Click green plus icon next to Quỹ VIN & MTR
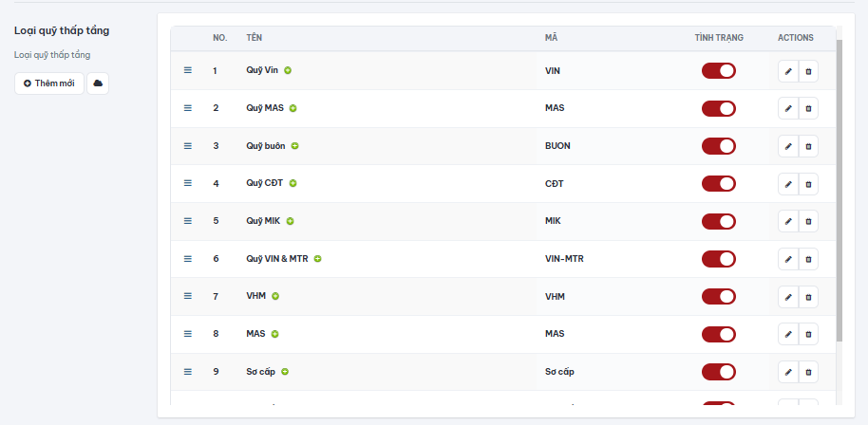 318,259
